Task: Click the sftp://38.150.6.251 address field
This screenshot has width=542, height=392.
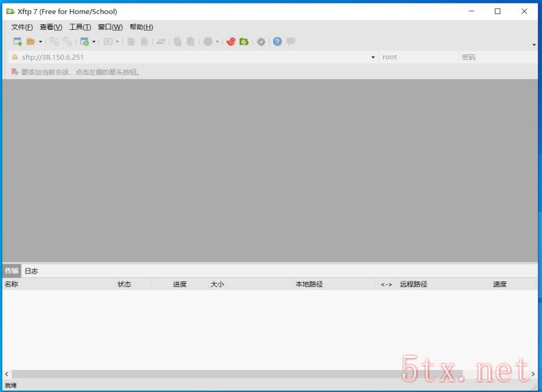Action: click(x=195, y=58)
